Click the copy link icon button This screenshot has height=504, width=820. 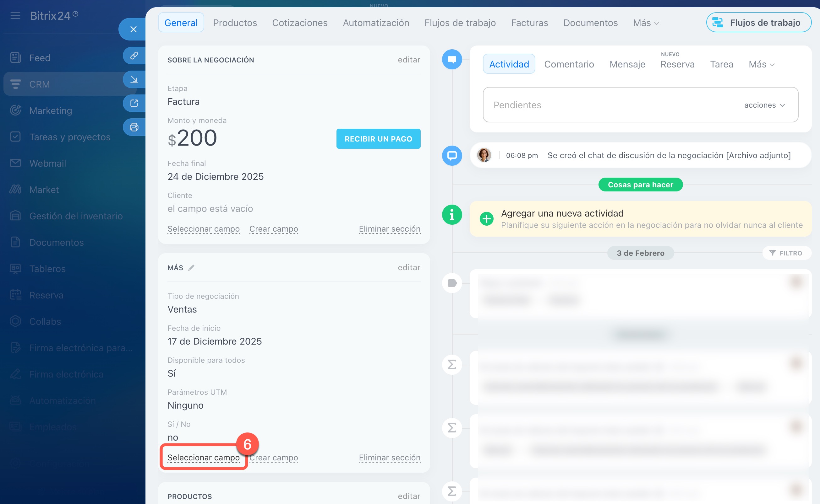(x=134, y=55)
